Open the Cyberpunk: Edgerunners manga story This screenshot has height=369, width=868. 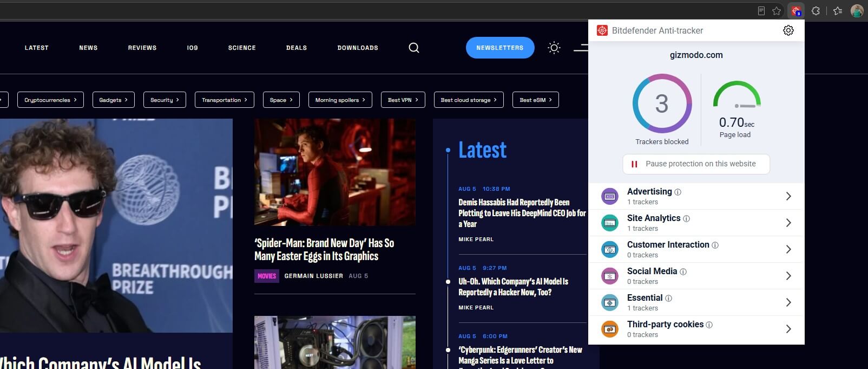(x=520, y=355)
